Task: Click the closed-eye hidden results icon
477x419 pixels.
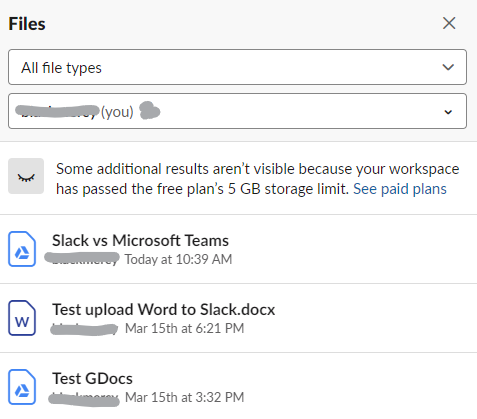Action: (26, 176)
